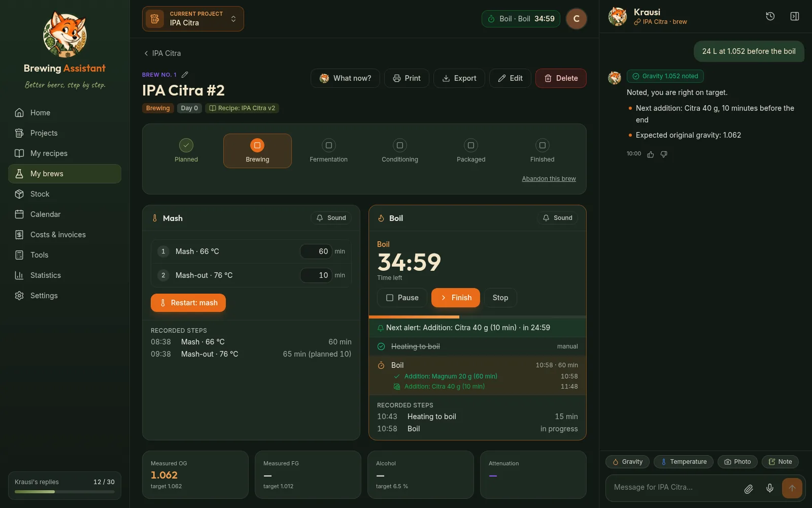812x508 pixels.
Task: Click the pencil icon next to Brew No. 1
Action: tap(185, 75)
